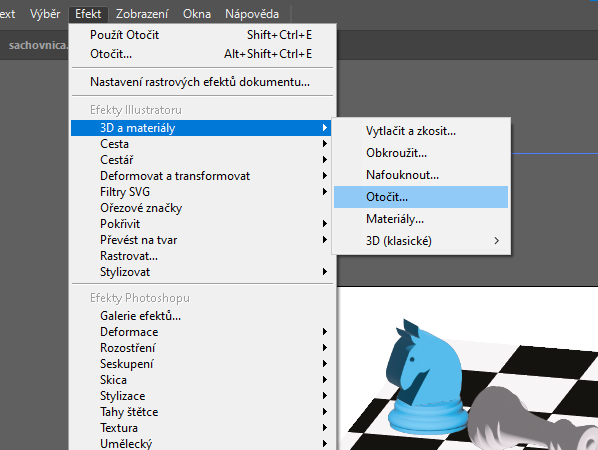
Task: Expand Stylizovat submenu
Action: point(201,272)
